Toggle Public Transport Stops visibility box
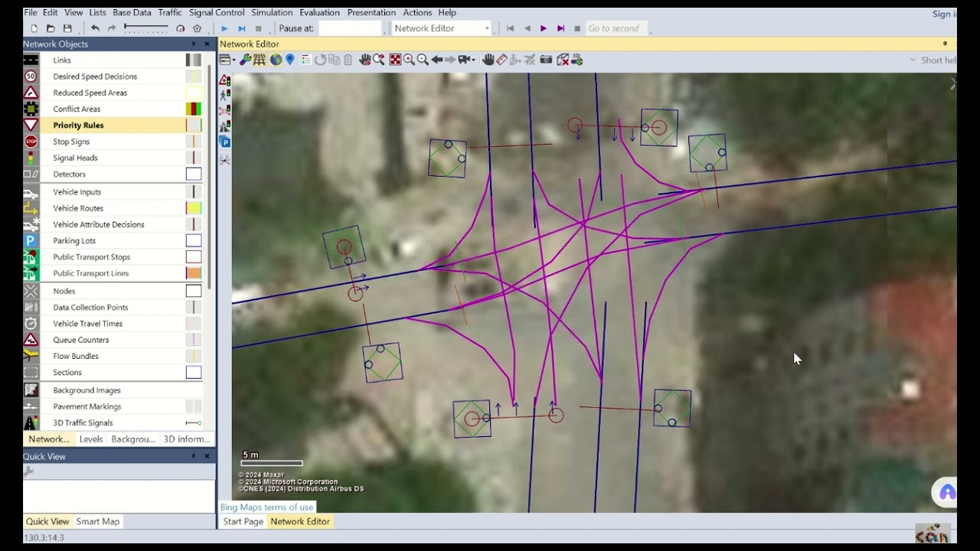 194,257
